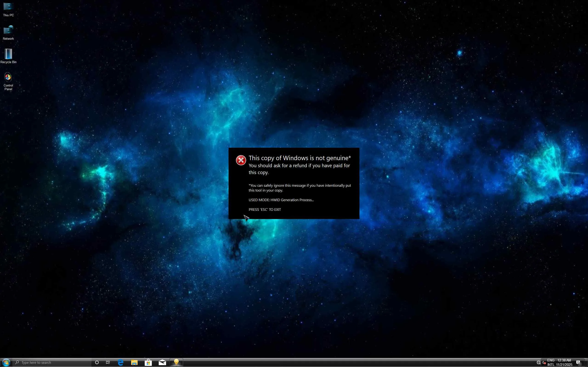Viewport: 588px width, 367px height.
Task: Open the Mail app from taskbar
Action: pyautogui.click(x=162, y=362)
